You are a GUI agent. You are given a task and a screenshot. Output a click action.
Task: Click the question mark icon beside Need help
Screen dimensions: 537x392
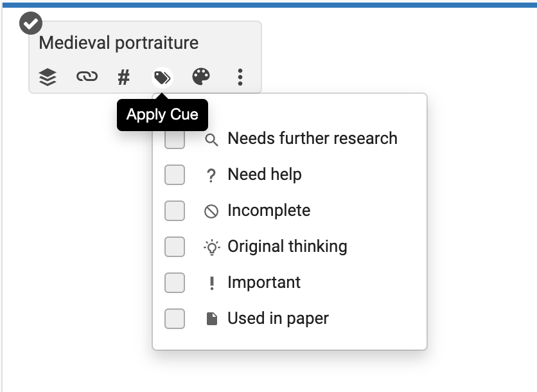click(211, 175)
